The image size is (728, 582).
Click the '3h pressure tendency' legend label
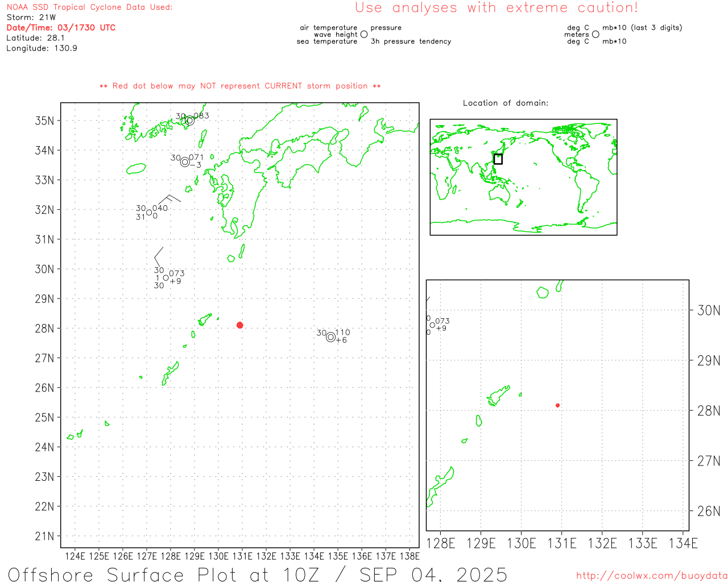coord(411,41)
